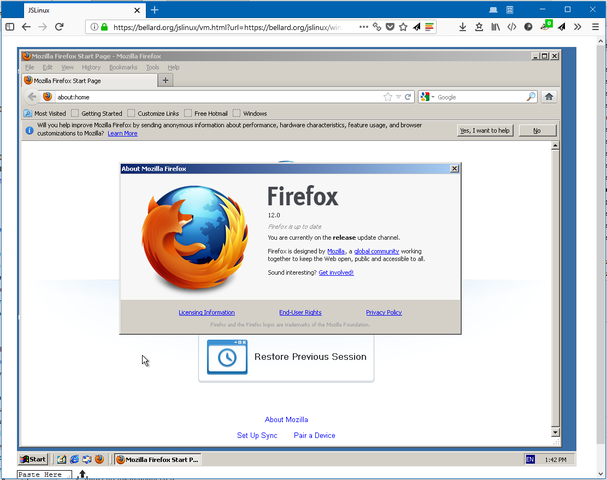This screenshot has width=607, height=480.
Task: Open the Library icon in outer toolbar
Action: pyautogui.click(x=495, y=27)
